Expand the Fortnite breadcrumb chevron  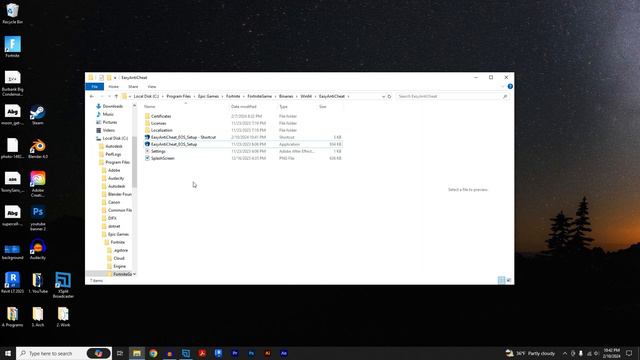click(x=244, y=96)
